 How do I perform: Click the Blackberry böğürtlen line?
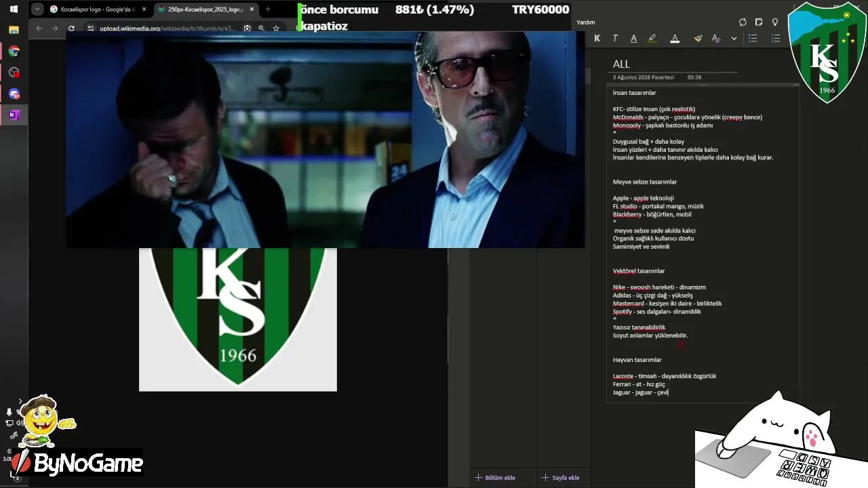652,214
